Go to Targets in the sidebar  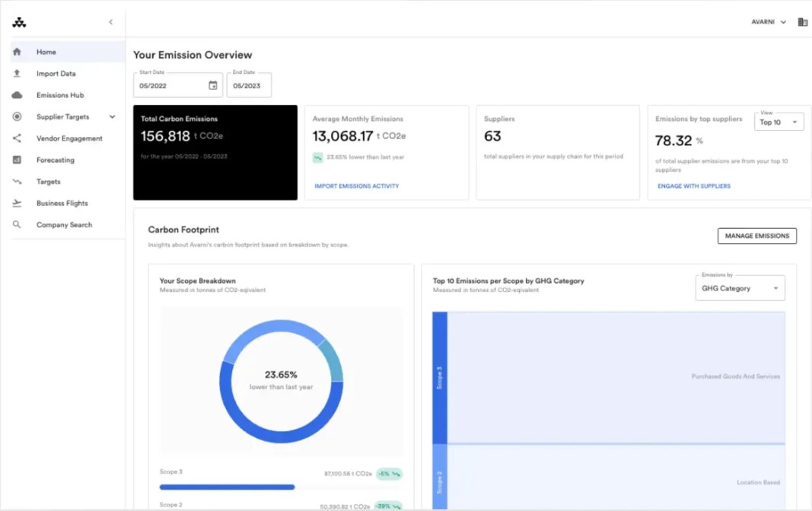49,182
